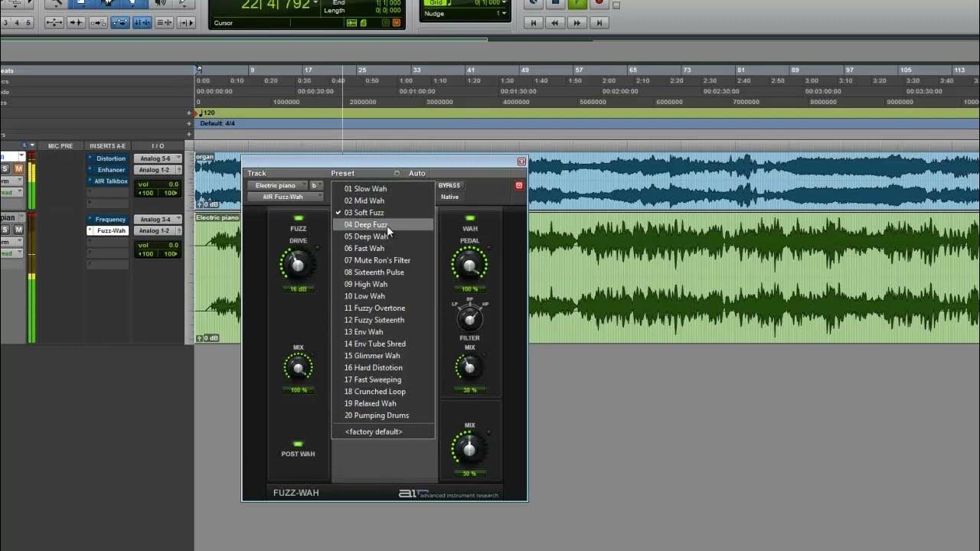Open Electric piano Analog 1-2 output selector
The image size is (980, 551).
(x=158, y=230)
